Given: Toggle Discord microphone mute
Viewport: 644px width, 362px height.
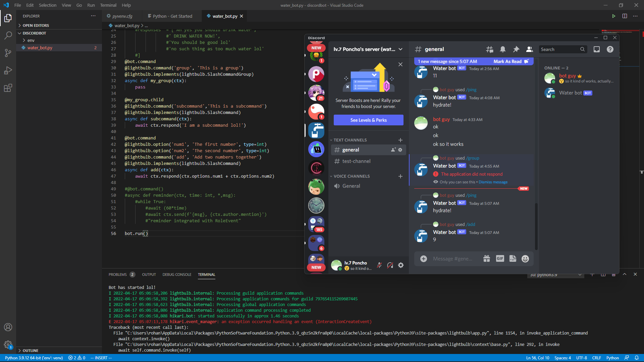Looking at the screenshot, I should [379, 265].
